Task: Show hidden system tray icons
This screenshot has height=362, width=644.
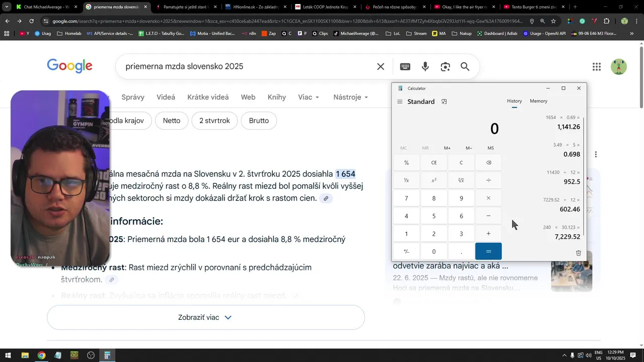Action: pyautogui.click(x=564, y=355)
